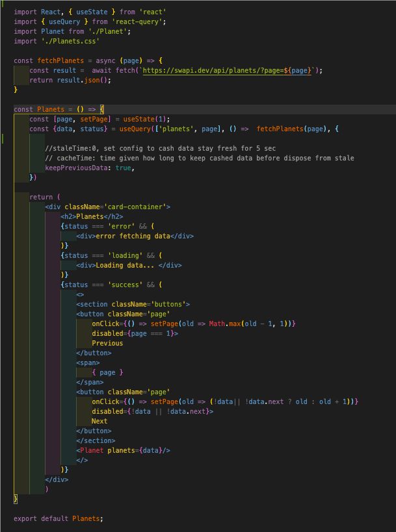Viewport: 396px width, 532px height.
Task: Click the keepPreviousData option
Action: (76, 168)
